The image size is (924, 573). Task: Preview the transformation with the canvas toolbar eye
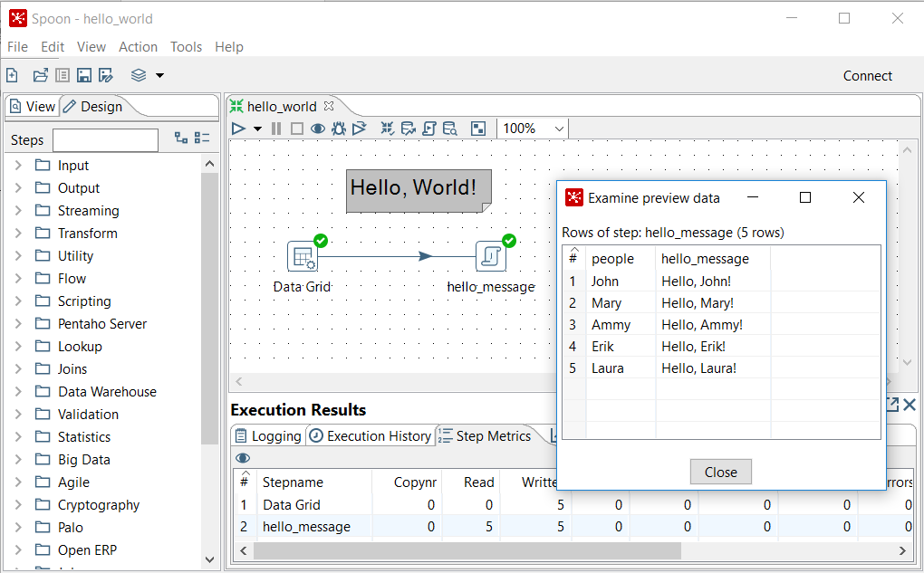(x=318, y=129)
